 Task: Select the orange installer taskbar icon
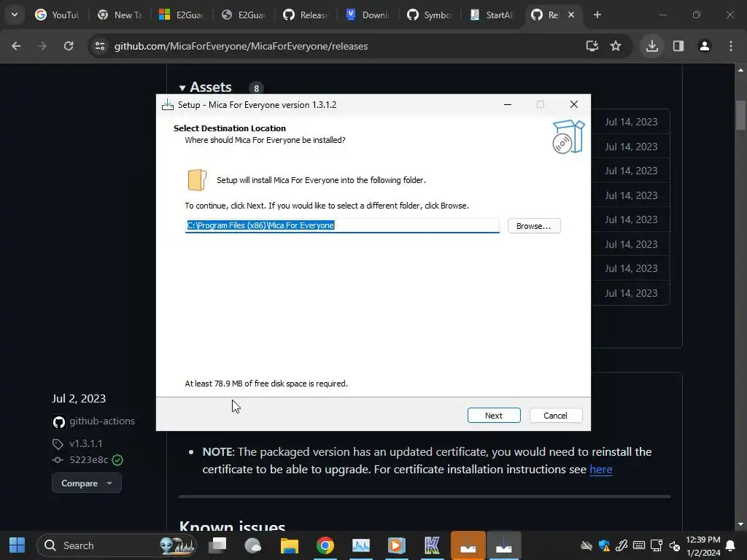click(x=468, y=545)
